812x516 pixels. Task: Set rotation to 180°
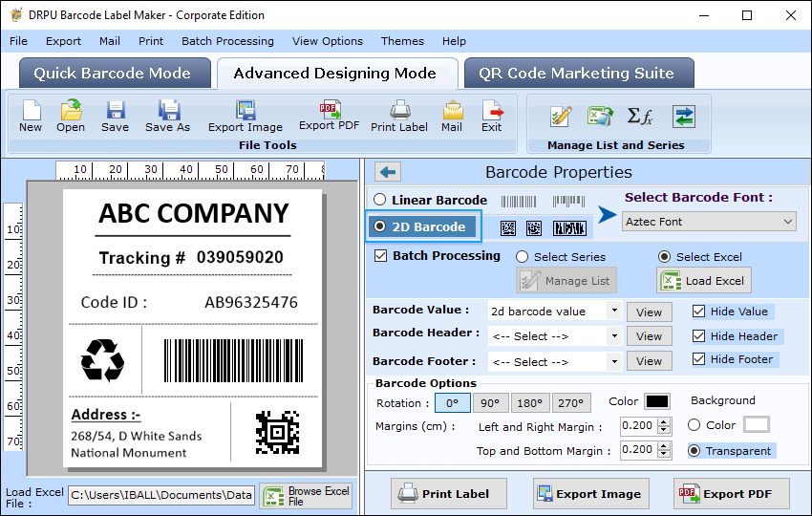tap(530, 403)
